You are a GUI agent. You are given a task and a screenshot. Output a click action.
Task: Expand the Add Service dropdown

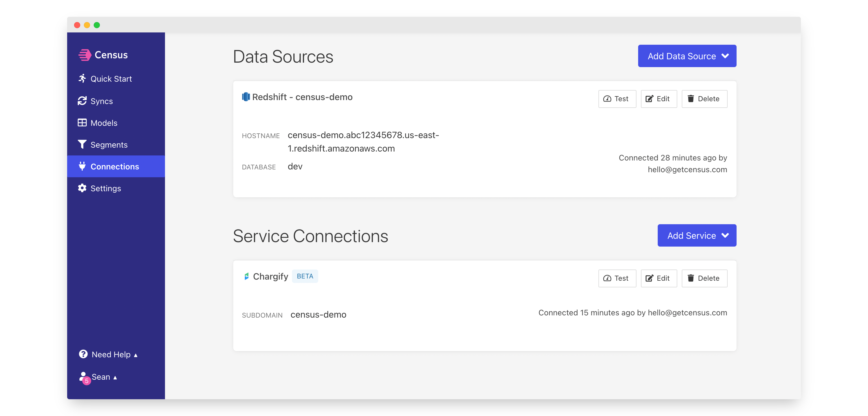click(697, 235)
